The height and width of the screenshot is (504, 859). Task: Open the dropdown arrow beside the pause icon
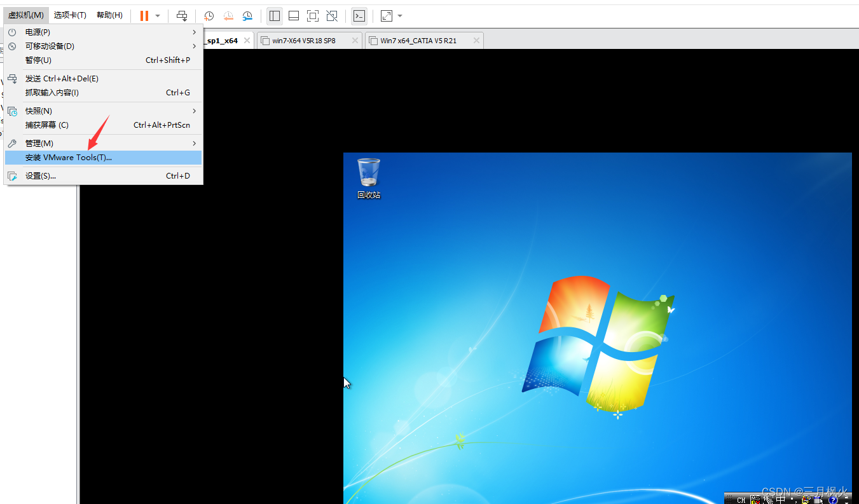pos(158,16)
